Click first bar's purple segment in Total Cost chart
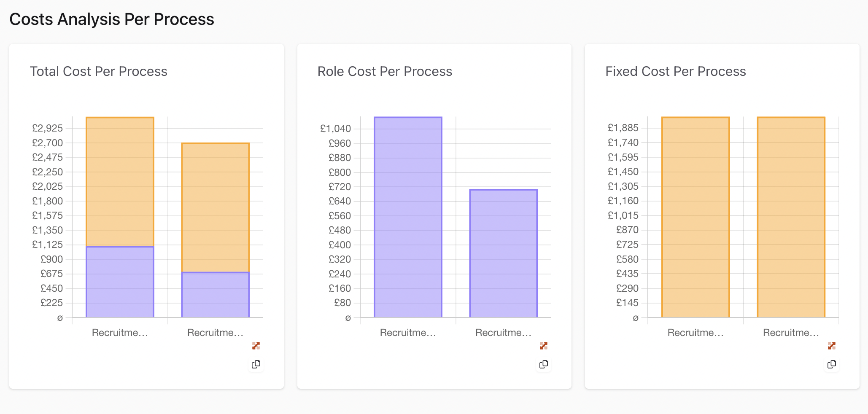 tap(120, 282)
